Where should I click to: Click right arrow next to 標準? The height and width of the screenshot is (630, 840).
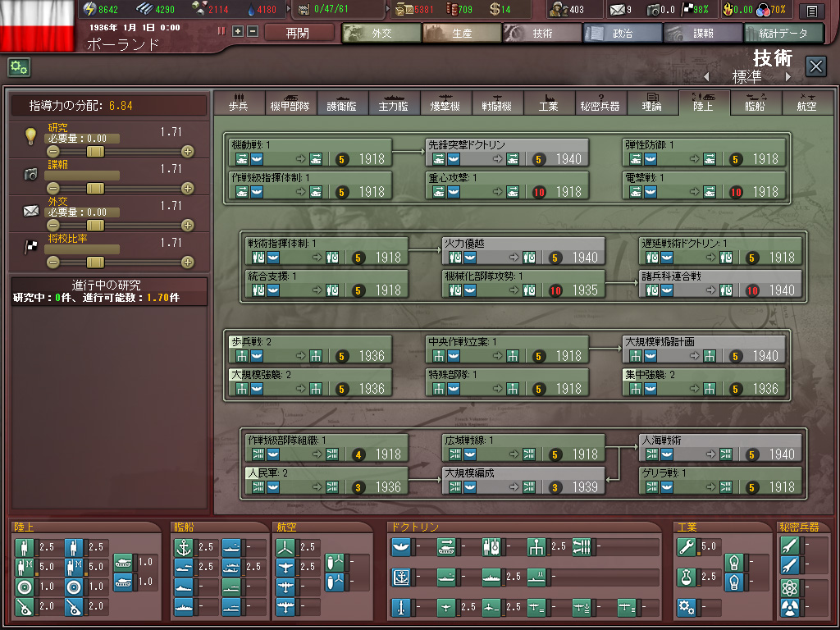click(x=788, y=77)
